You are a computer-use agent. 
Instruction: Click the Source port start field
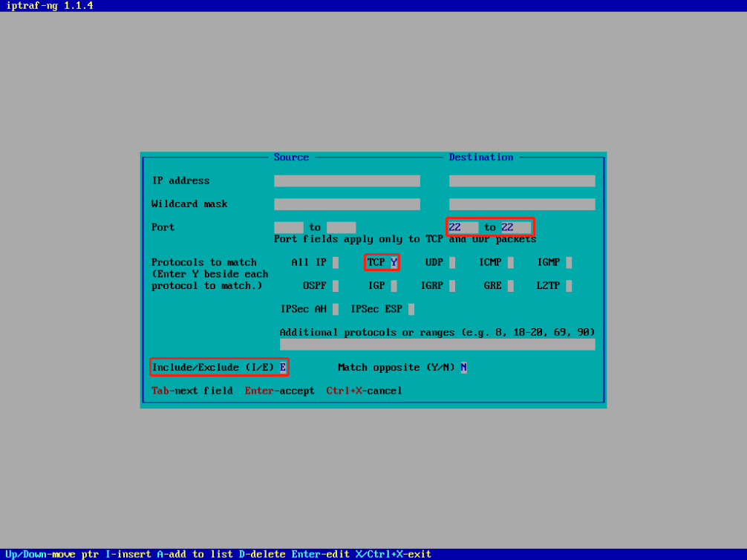click(288, 227)
